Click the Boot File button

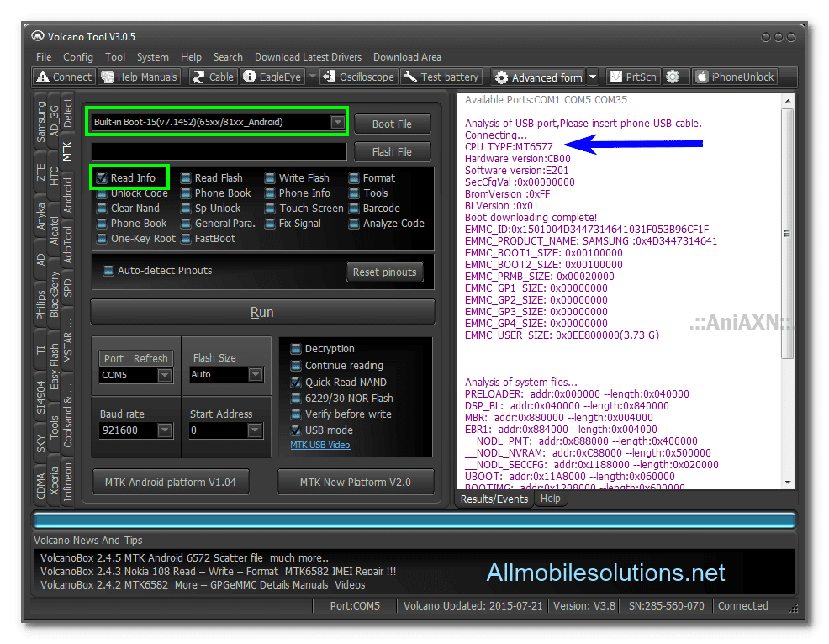(x=392, y=124)
